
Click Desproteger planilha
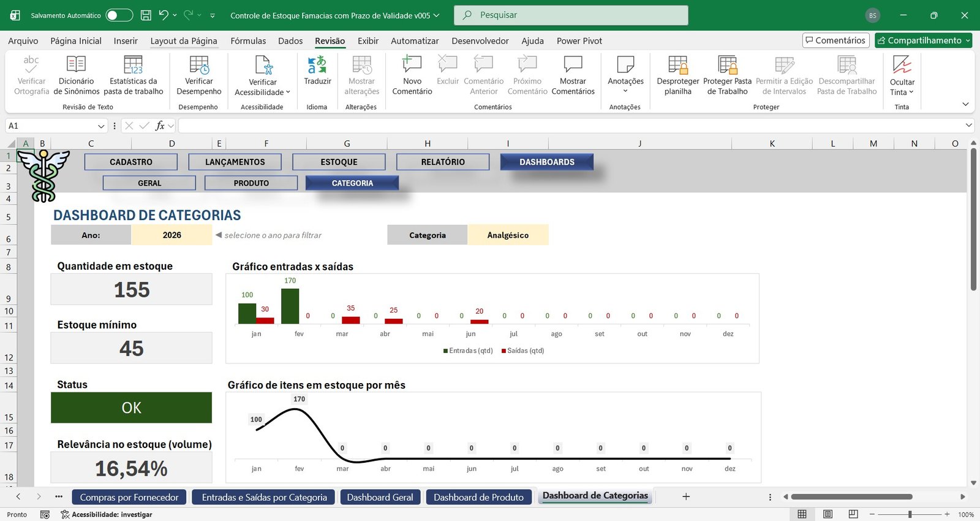click(678, 75)
